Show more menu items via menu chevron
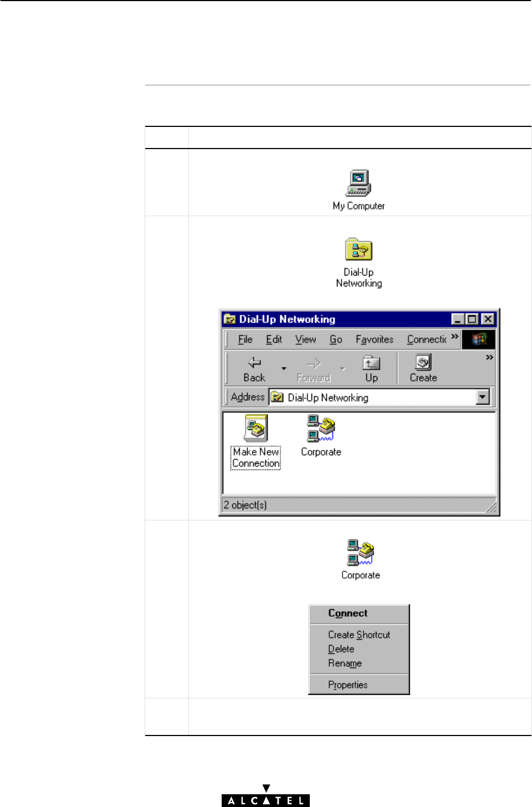Image resolution: width=532 pixels, height=807 pixels. pos(455,336)
